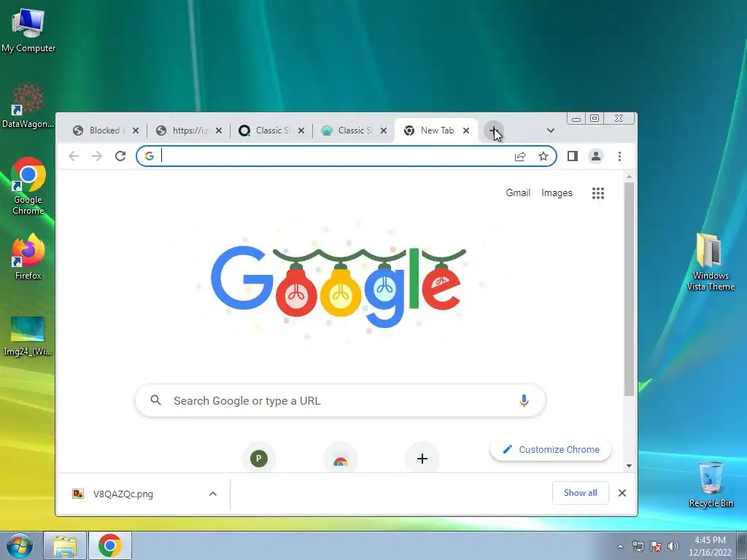747x560 pixels.
Task: Switch to the Blocked tab
Action: click(105, 131)
